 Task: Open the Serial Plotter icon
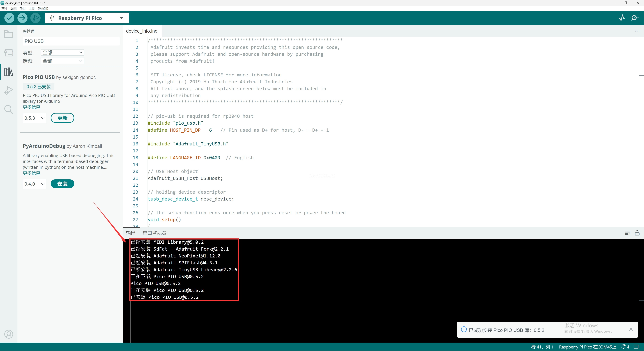click(622, 18)
